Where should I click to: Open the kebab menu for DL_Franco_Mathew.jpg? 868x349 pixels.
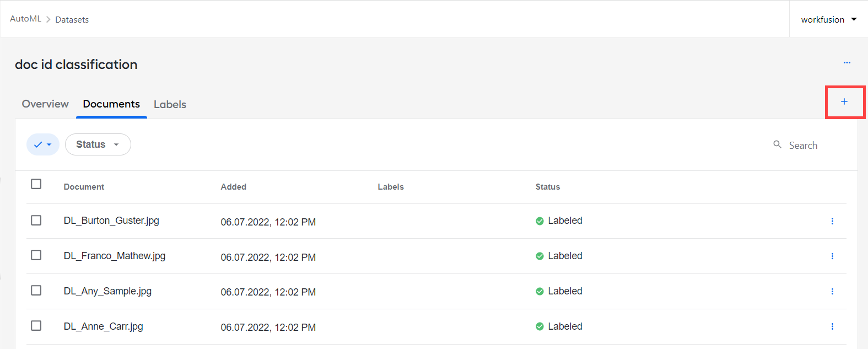pyautogui.click(x=832, y=256)
